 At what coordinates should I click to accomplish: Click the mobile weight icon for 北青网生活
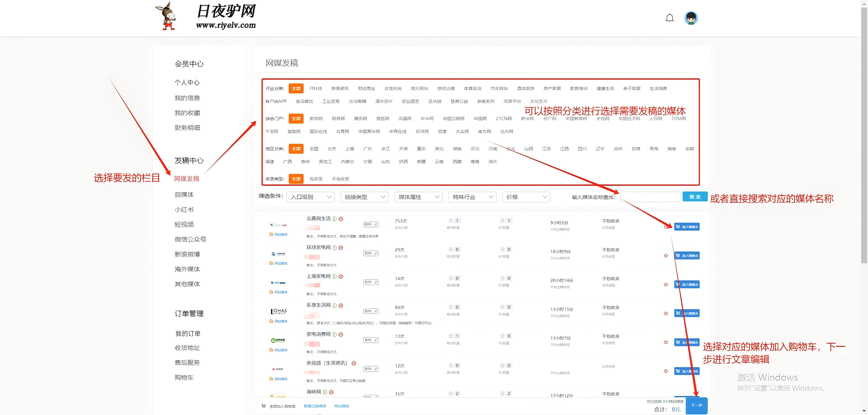click(x=451, y=221)
